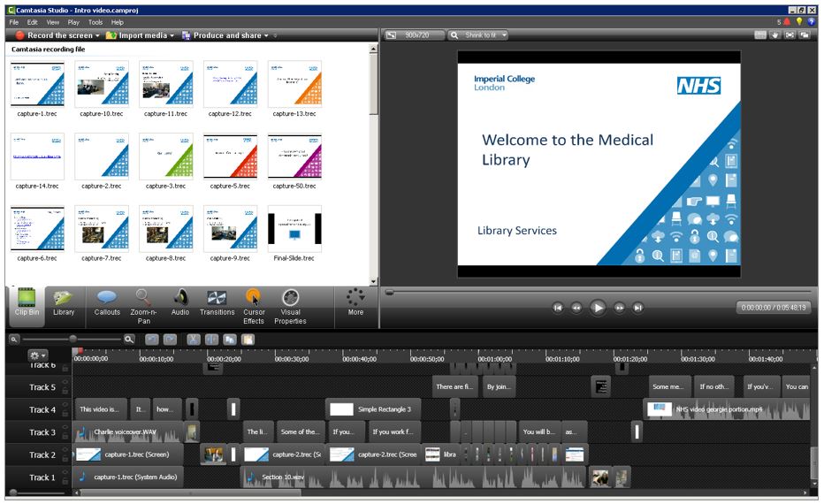The height and width of the screenshot is (504, 824).
Task: Open Cursor Effects tool
Action: click(x=254, y=303)
